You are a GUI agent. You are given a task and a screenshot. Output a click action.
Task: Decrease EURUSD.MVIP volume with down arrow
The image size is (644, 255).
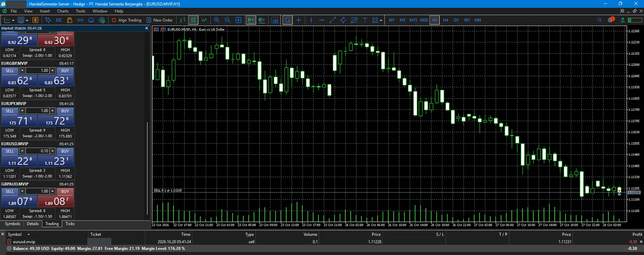point(22,151)
